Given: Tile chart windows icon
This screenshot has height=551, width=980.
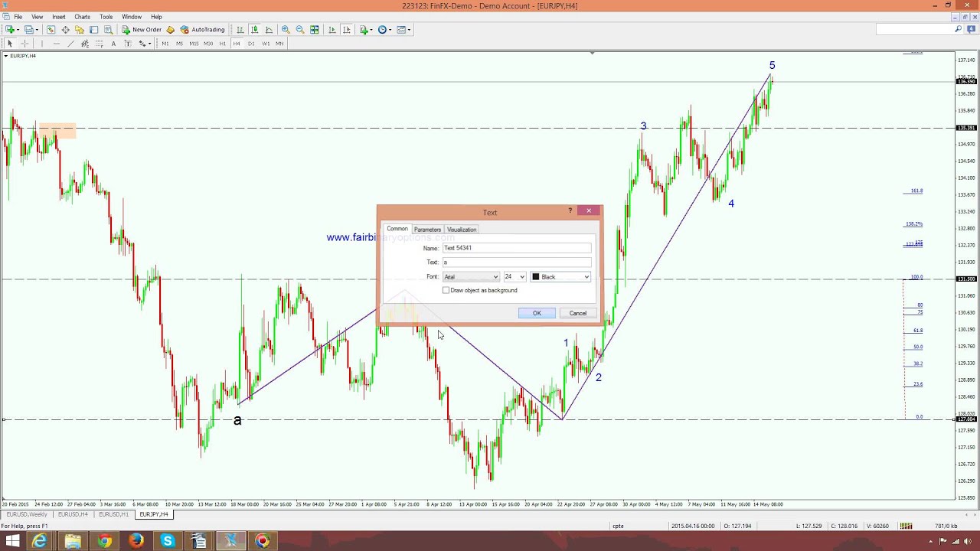Looking at the screenshot, I should click(315, 30).
